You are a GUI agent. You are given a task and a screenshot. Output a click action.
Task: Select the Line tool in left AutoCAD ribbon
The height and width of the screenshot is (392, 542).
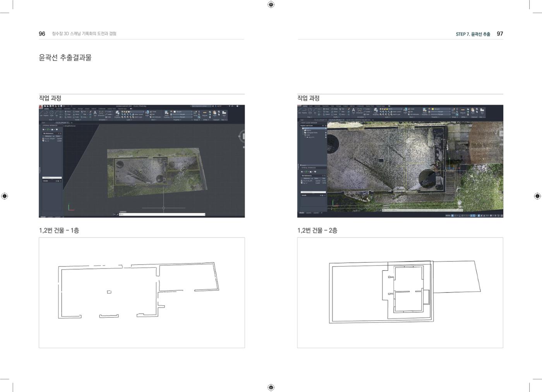pos(41,113)
